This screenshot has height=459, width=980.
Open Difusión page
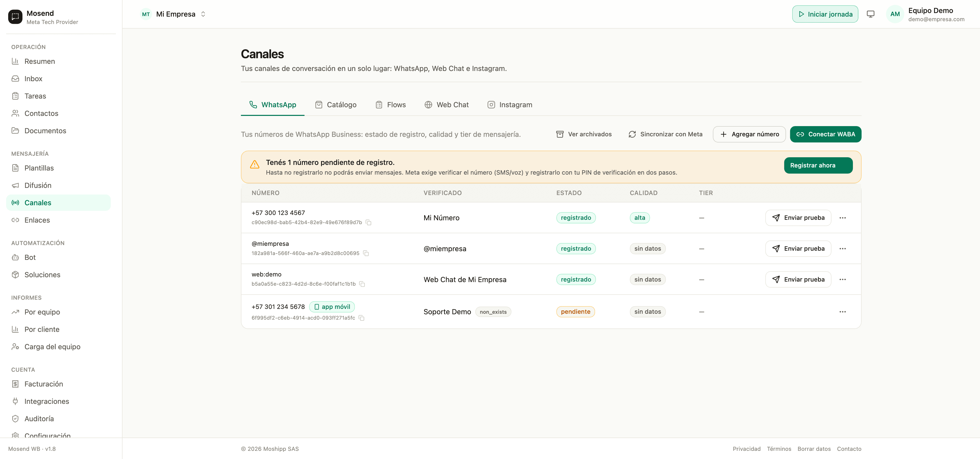coord(58,185)
